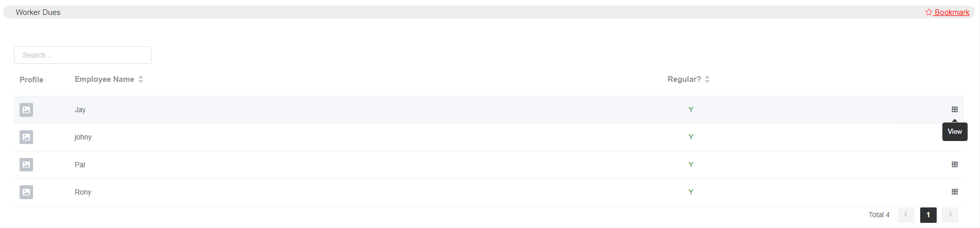
Task: Click the Regular? column header
Action: point(684,79)
